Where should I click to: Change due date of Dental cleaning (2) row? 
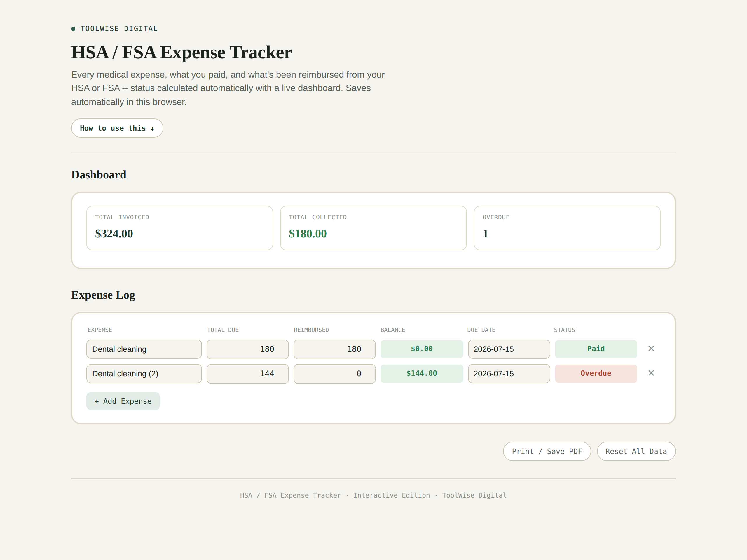[x=509, y=374]
